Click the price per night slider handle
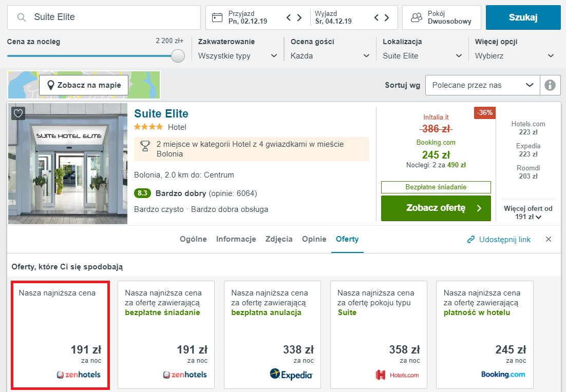 (x=178, y=56)
